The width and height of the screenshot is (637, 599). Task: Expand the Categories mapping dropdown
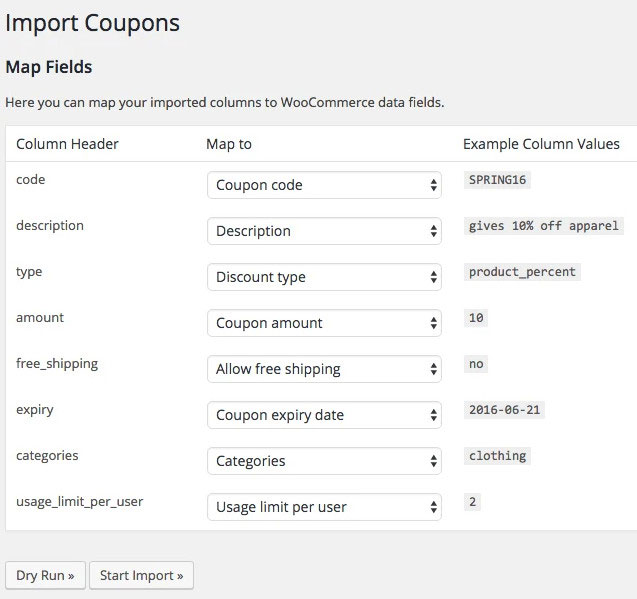pos(324,461)
